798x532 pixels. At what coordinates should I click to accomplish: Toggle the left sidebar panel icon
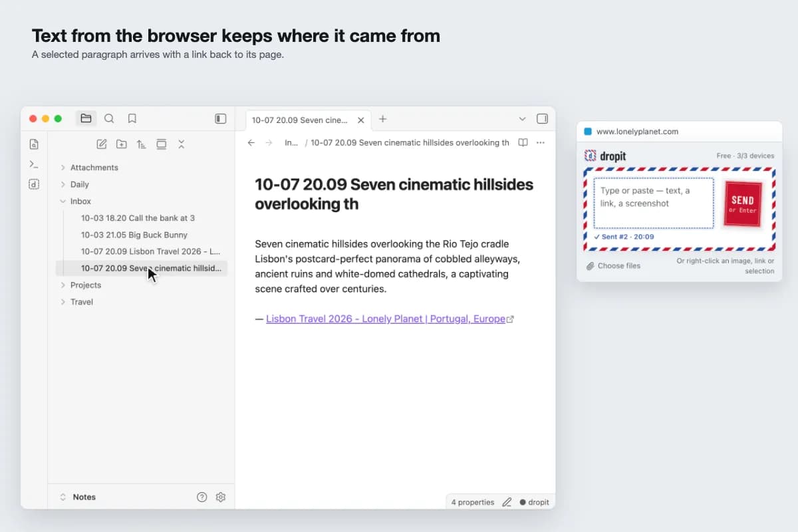(x=221, y=119)
